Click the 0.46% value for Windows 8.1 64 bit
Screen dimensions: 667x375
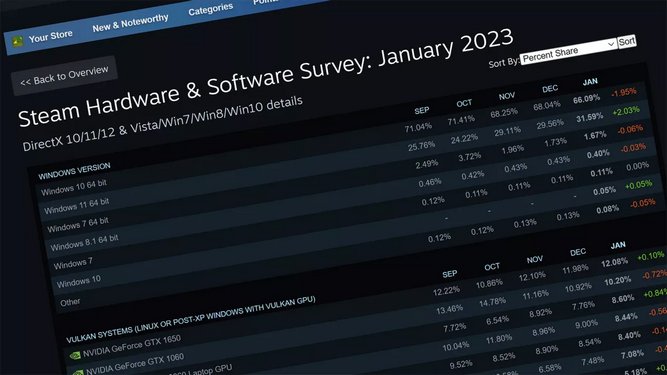[430, 182]
